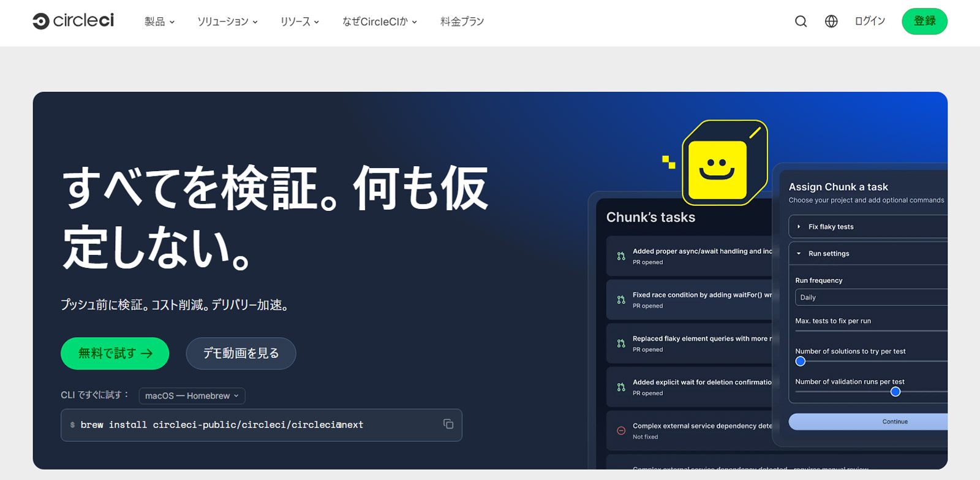The height and width of the screenshot is (480, 980).
Task: Open the ソリューション menu
Action: 227,21
